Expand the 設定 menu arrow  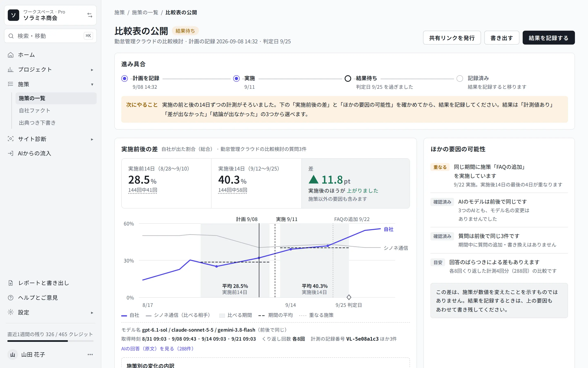tap(92, 313)
